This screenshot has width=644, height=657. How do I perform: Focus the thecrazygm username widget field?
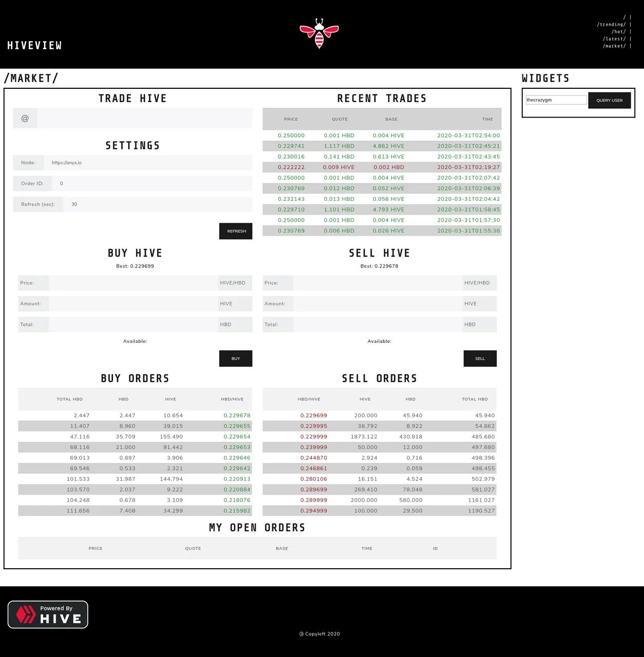(x=556, y=100)
